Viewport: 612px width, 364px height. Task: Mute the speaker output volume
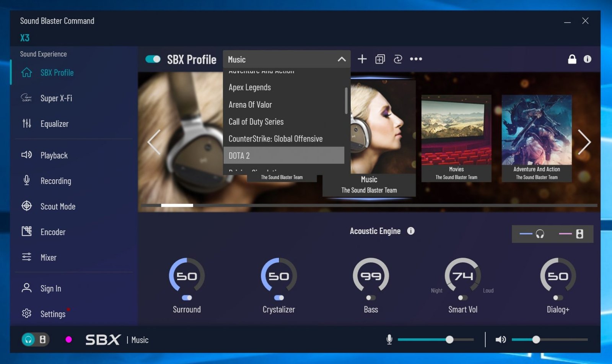click(501, 340)
